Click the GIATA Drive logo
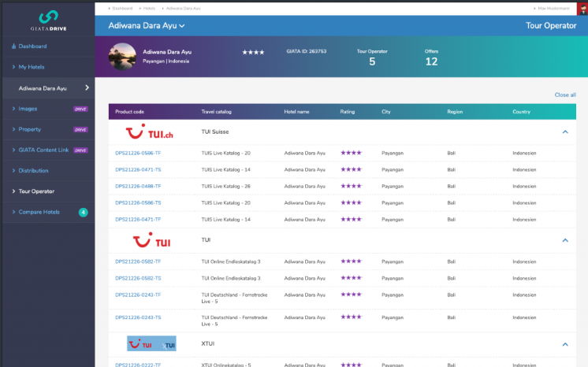The width and height of the screenshot is (588, 367). 47,20
